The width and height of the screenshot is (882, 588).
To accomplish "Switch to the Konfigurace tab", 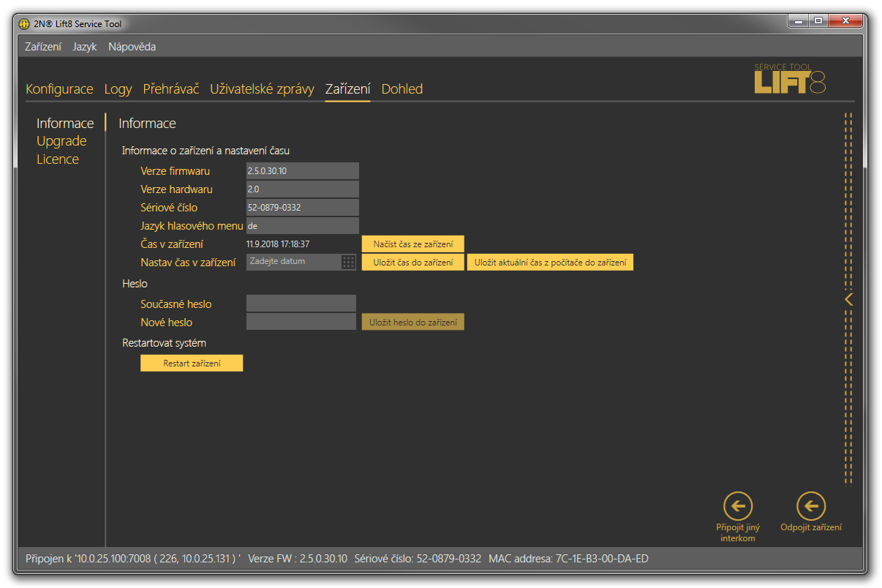I will 59,89.
